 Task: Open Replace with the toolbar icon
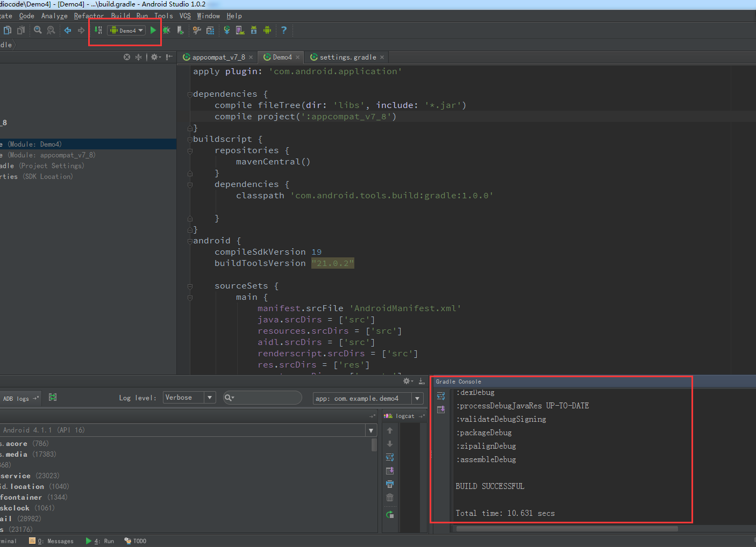click(51, 30)
